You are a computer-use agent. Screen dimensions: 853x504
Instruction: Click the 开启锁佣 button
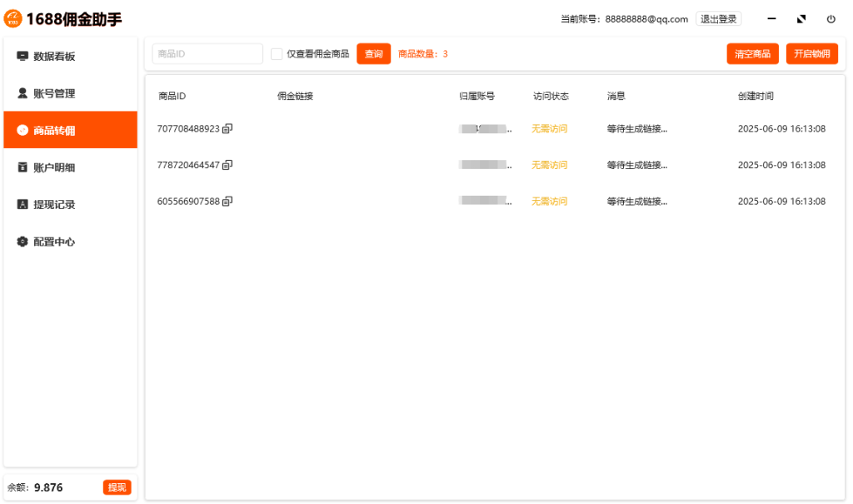click(x=811, y=54)
